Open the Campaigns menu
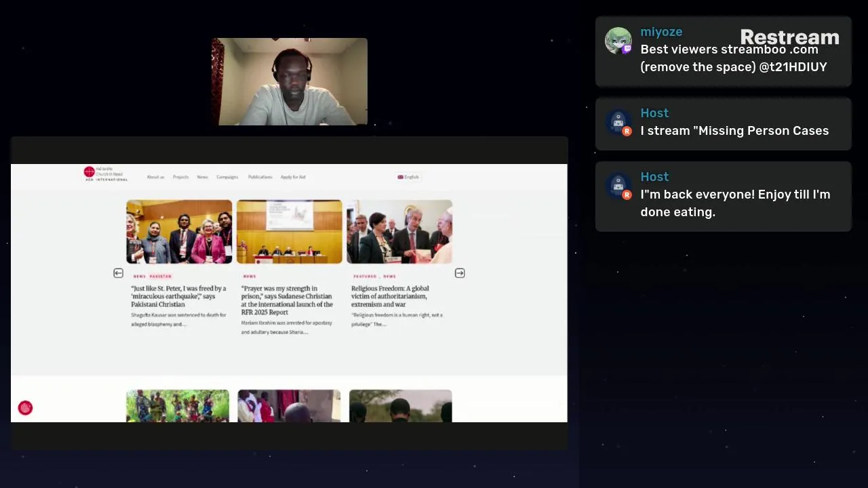Image resolution: width=868 pixels, height=488 pixels. tap(227, 177)
